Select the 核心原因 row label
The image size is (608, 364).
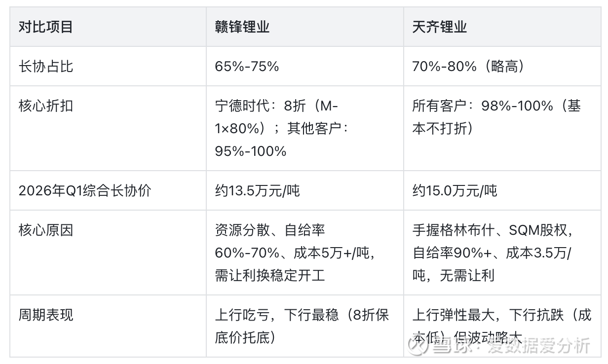coord(45,230)
